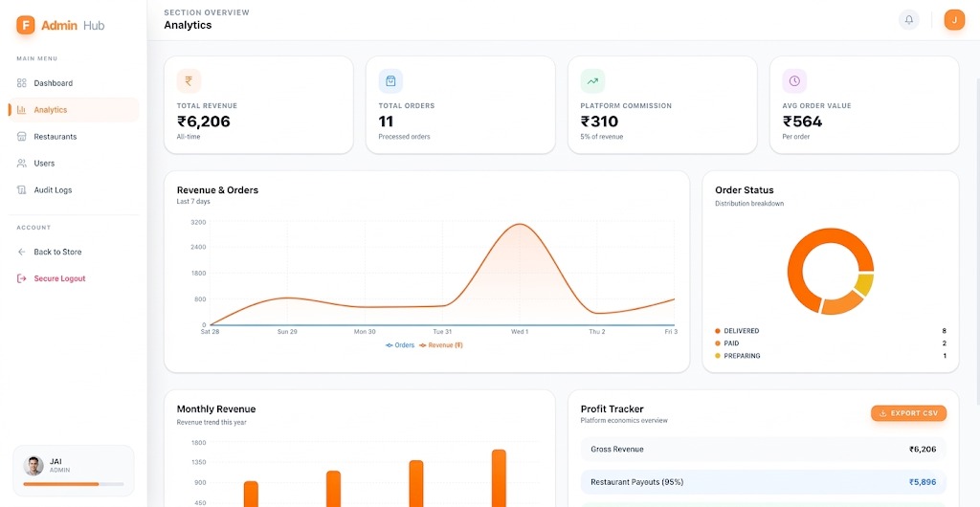Viewport: 980px width, 507px height.
Task: Click the orange J user avatar
Action: tap(954, 20)
